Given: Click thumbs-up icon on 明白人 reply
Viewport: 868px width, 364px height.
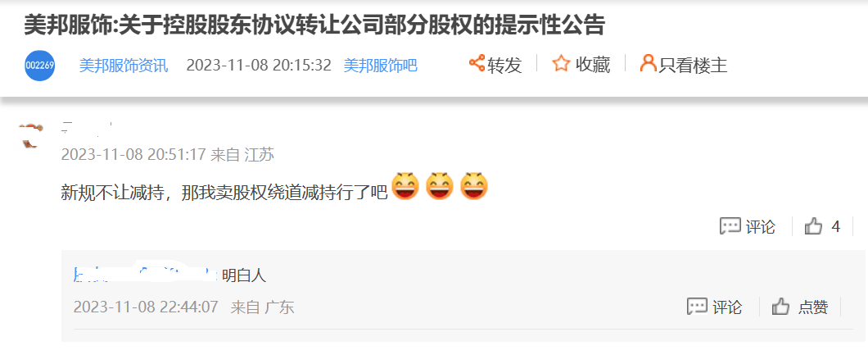Looking at the screenshot, I should 780,307.
